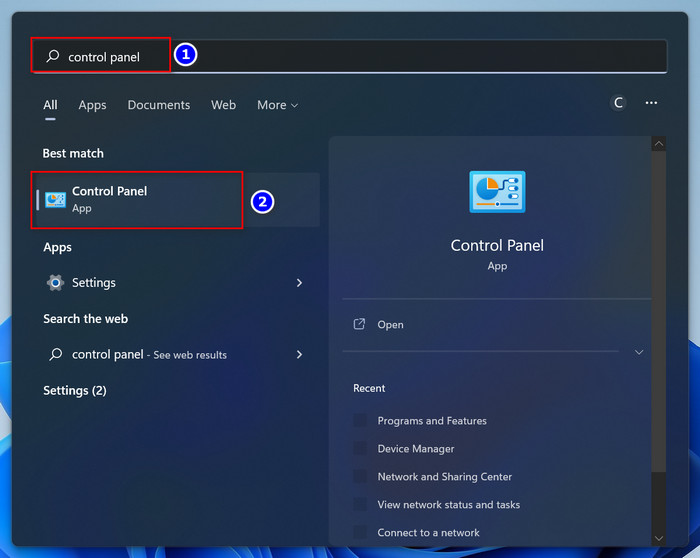Image resolution: width=700 pixels, height=558 pixels.
Task: Click the icon beside View network status
Action: (x=360, y=504)
